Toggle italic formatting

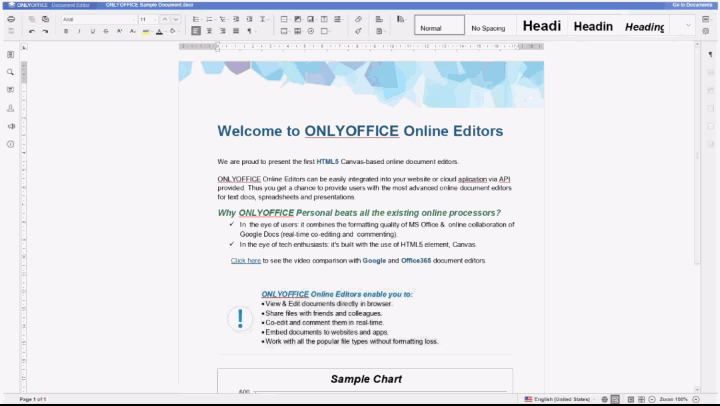[x=79, y=31]
